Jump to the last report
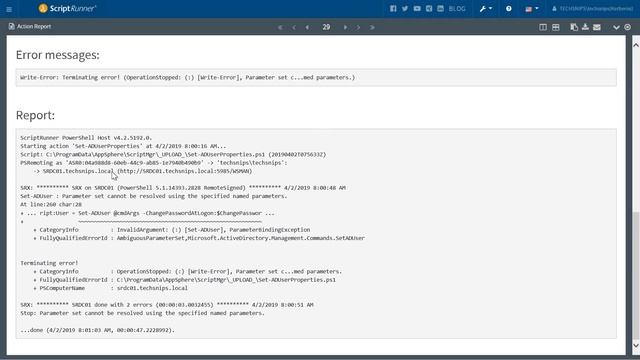This screenshot has height=360, width=640. click(x=372, y=27)
